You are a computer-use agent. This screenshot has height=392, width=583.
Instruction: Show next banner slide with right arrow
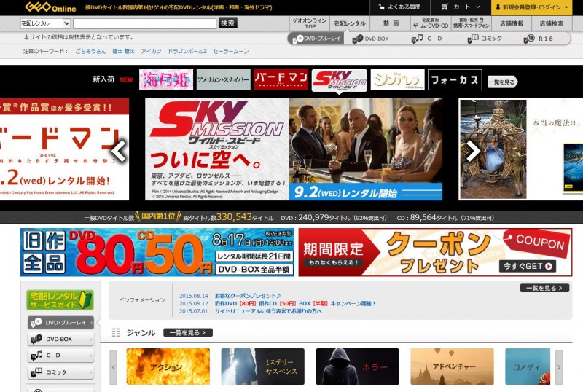[473, 151]
